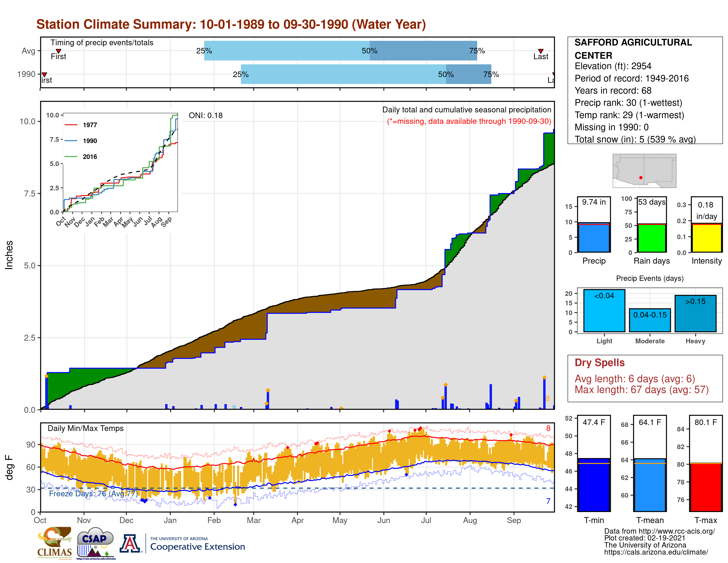Click the blue '7' low temp record count
Viewport: 728px width, 563px height.
click(x=548, y=501)
